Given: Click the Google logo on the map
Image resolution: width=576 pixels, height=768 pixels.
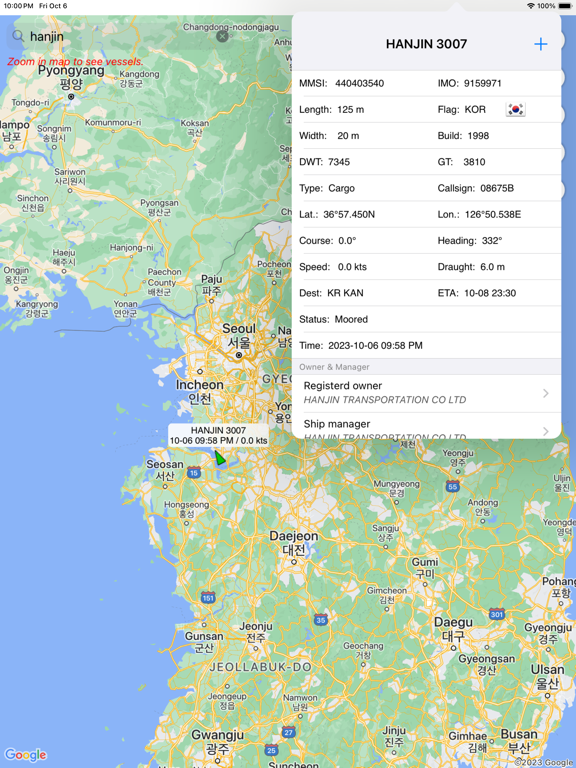Looking at the screenshot, I should tap(25, 755).
